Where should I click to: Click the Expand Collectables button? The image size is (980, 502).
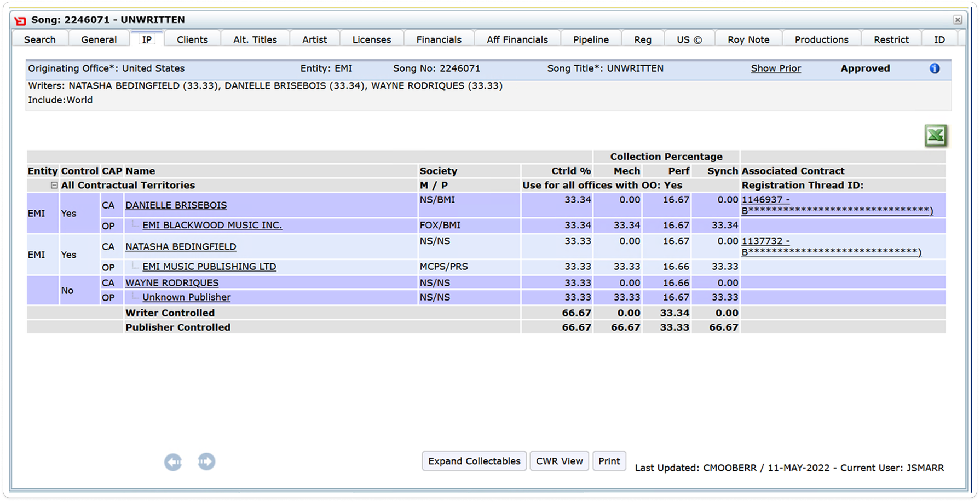474,461
